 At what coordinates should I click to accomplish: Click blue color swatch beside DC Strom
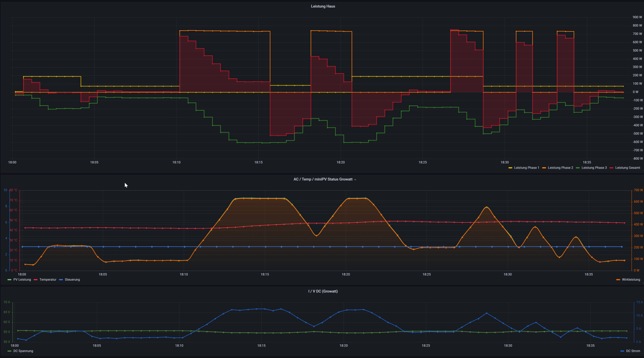[x=622, y=351]
